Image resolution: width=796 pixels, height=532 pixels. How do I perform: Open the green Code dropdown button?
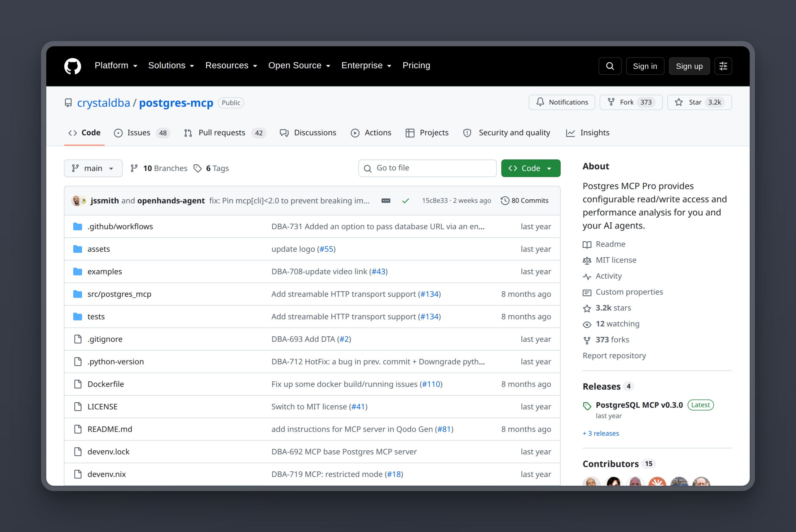click(530, 168)
